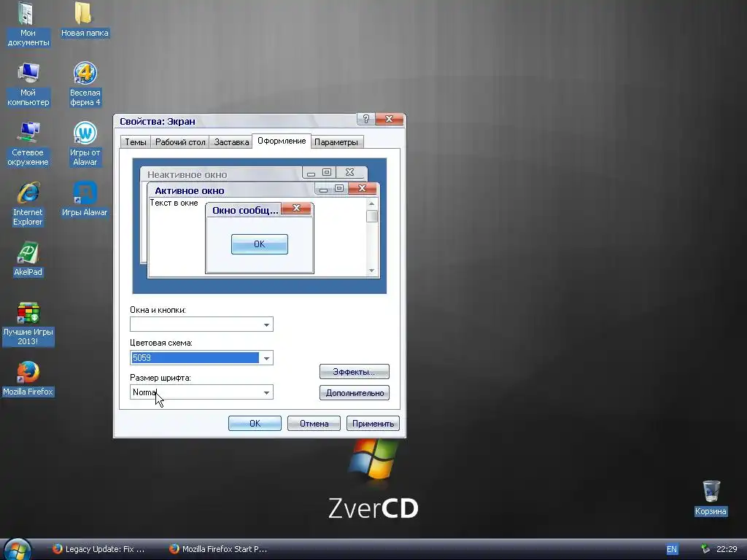Select the Мой компьютер desktop icon
This screenshot has height=560, width=747.
28,85
